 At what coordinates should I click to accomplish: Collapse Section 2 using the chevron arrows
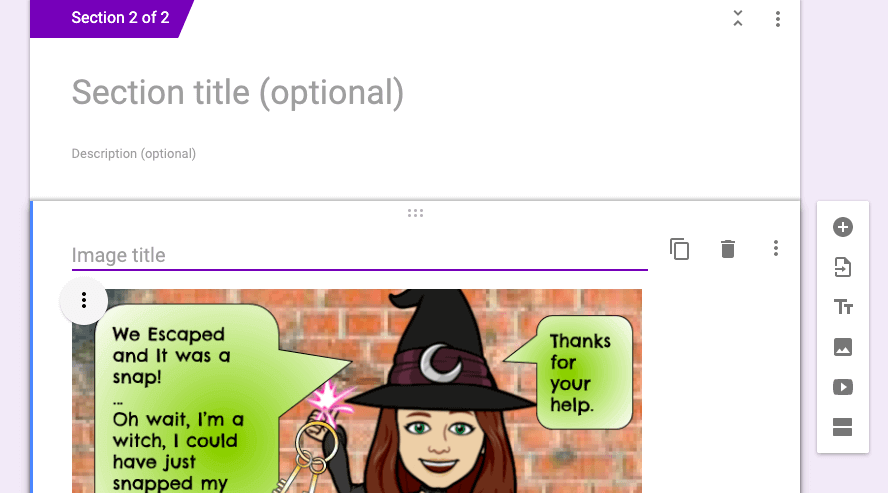click(x=737, y=18)
